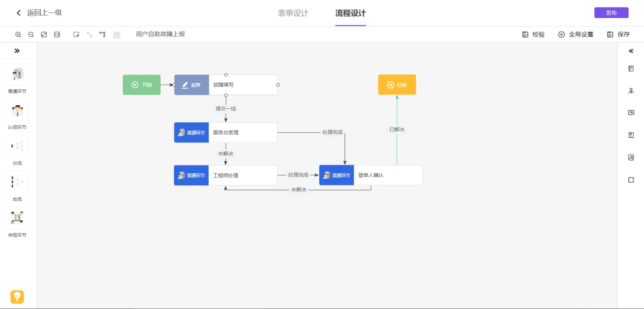The image size is (644, 309).
Task: Click the square frame icon in right sidebar
Action: click(631, 180)
